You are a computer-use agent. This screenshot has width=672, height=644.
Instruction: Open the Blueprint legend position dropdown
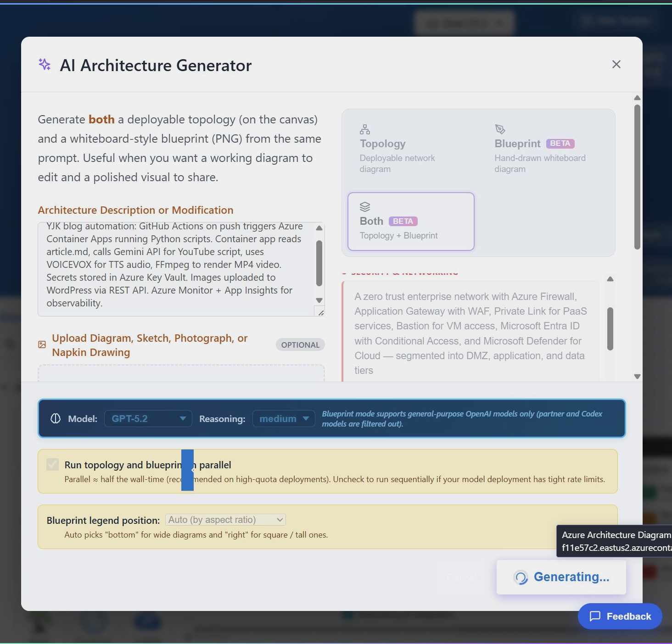click(x=225, y=520)
